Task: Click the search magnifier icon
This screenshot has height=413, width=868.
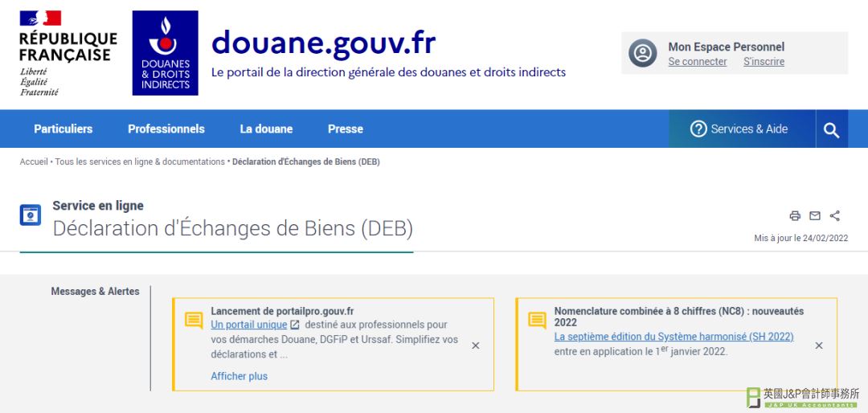Action: point(832,130)
